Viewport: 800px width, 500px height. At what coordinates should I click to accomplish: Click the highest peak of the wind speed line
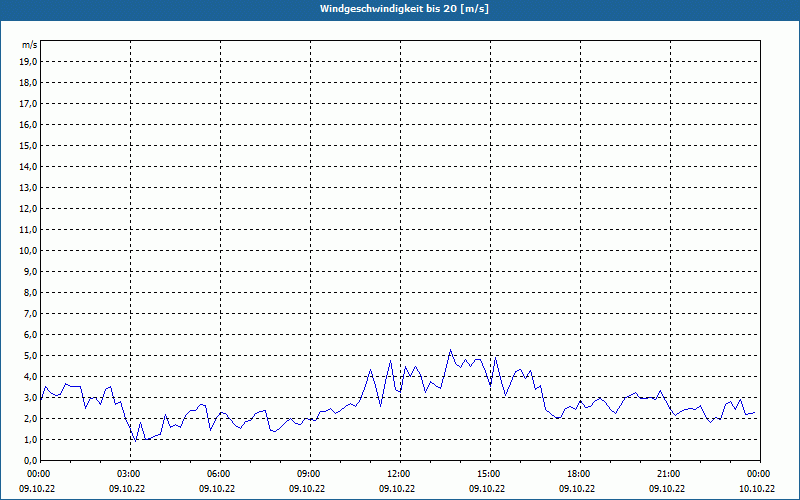tap(451, 350)
